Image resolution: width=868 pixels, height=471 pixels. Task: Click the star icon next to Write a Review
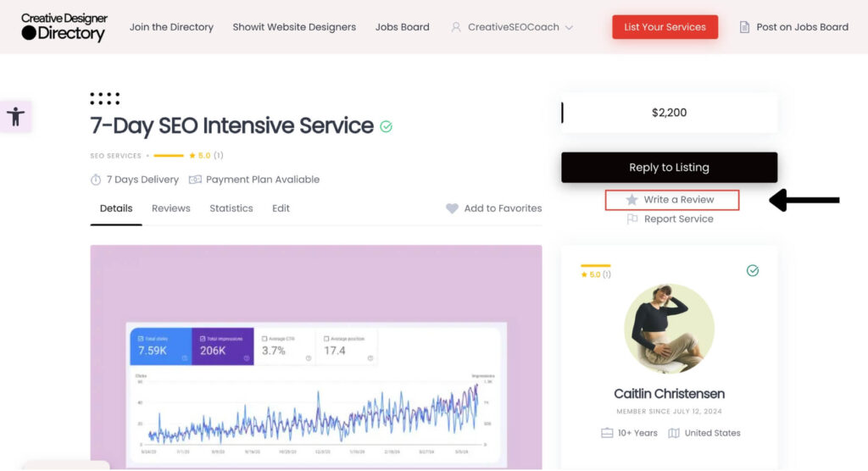click(632, 200)
